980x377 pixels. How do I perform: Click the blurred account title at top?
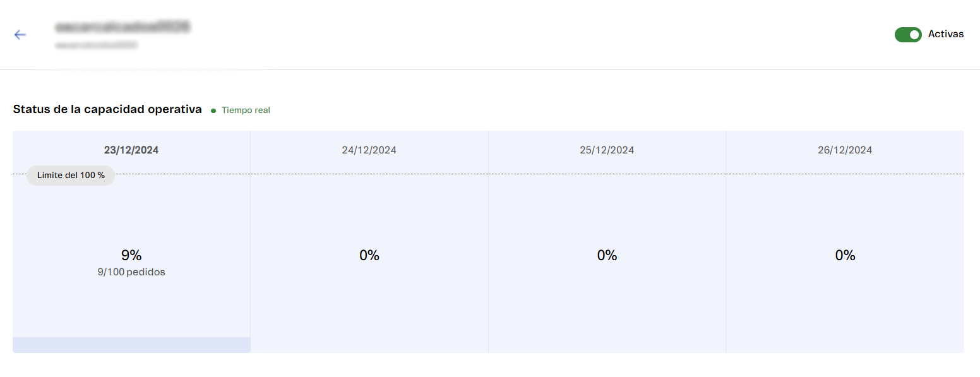[x=122, y=27]
